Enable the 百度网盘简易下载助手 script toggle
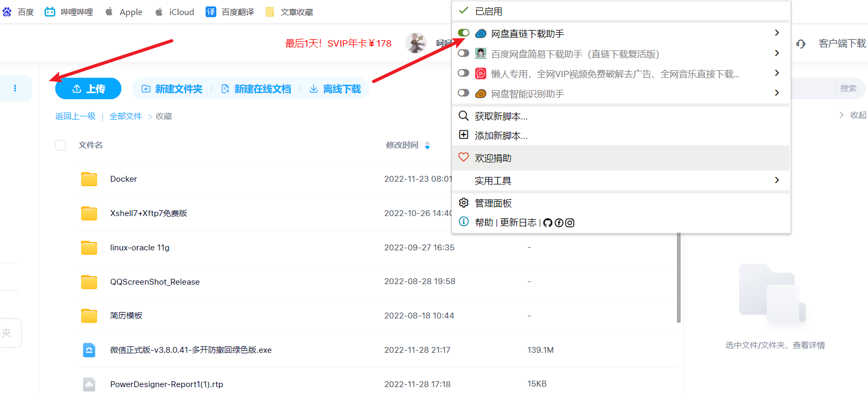The image size is (868, 393). [463, 53]
